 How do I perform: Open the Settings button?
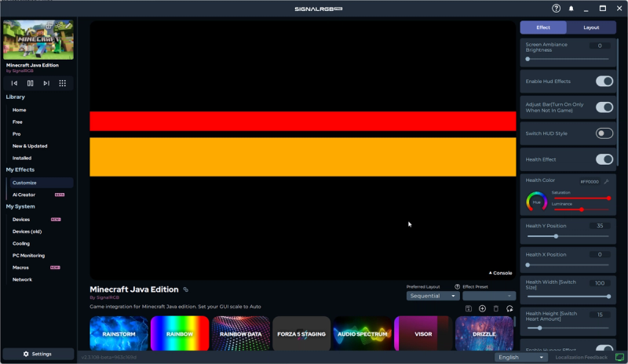38,354
